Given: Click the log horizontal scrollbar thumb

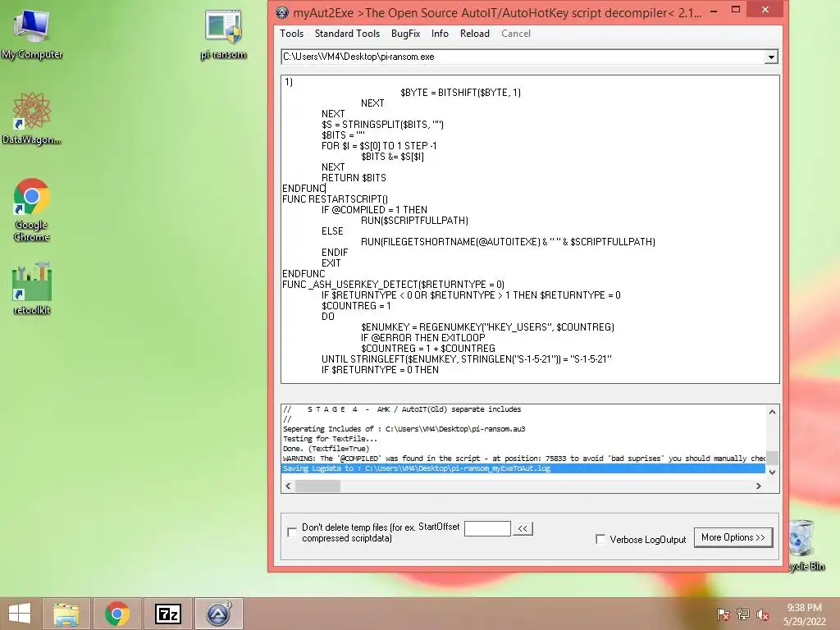Looking at the screenshot, I should pos(317,486).
